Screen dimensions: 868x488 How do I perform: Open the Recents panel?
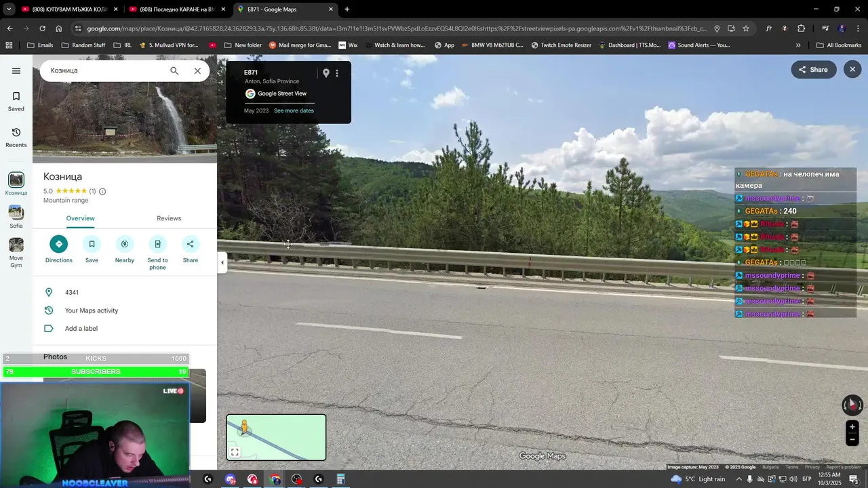click(x=16, y=137)
